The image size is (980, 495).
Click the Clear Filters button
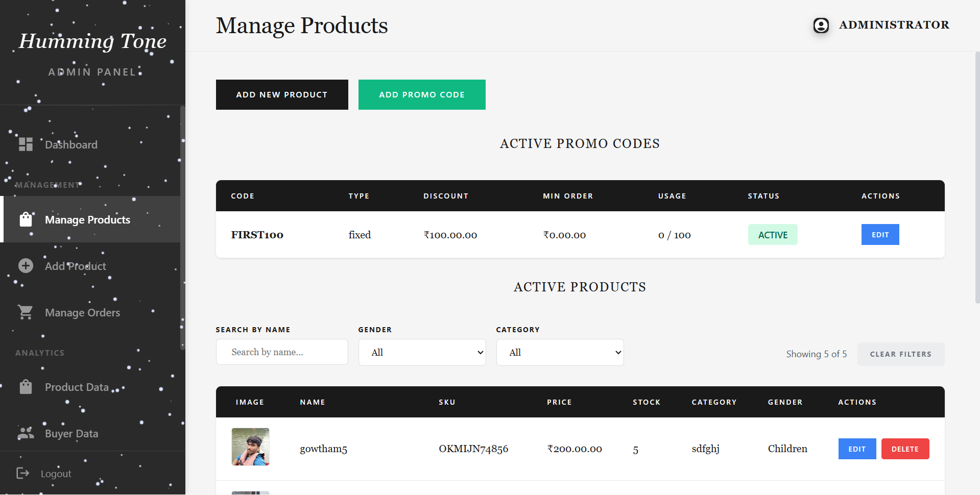900,354
